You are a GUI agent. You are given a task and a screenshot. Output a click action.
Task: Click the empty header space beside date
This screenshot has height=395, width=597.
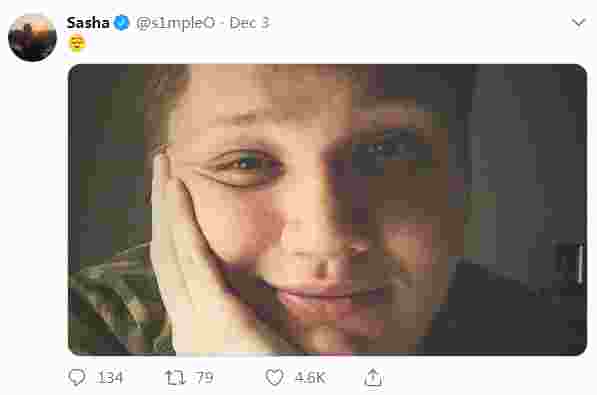click(x=419, y=23)
